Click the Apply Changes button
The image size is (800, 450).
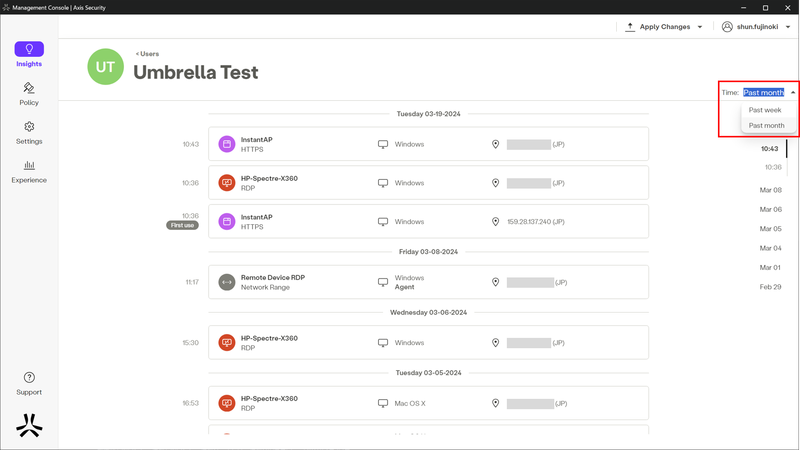coord(664,27)
